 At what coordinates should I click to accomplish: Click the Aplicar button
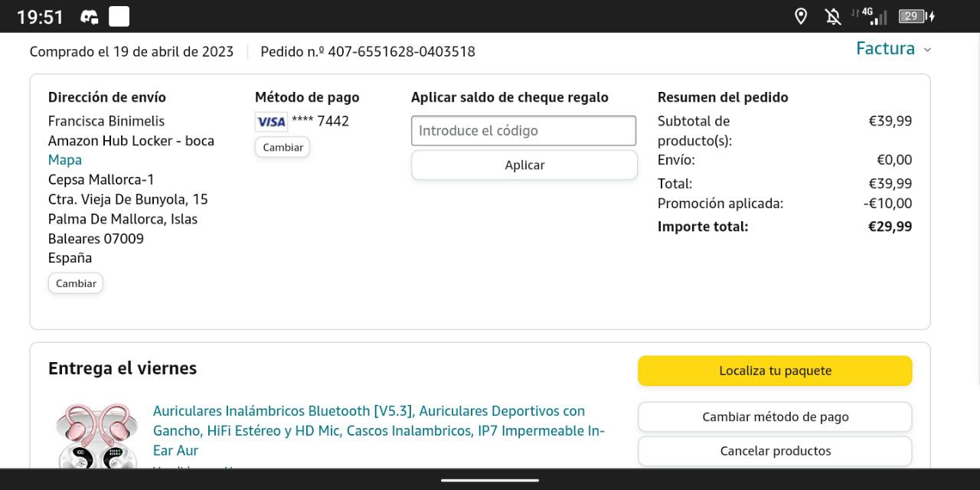pyautogui.click(x=524, y=165)
